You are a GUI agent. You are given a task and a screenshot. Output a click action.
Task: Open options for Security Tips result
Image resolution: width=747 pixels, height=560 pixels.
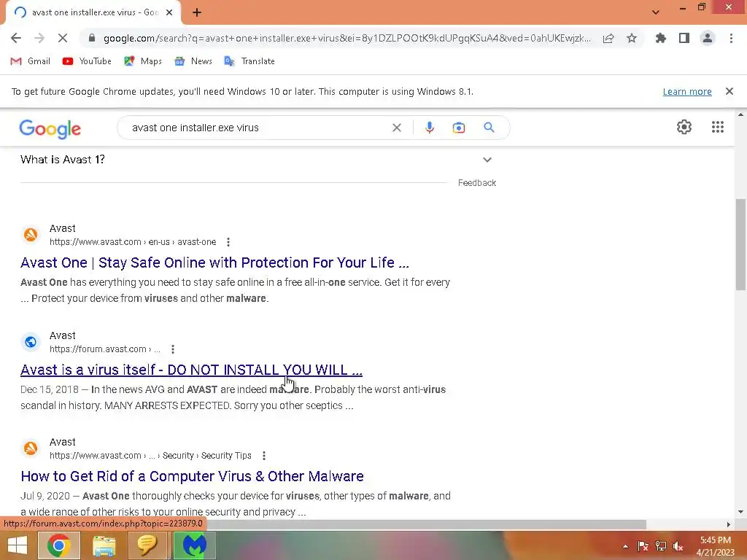point(264,456)
